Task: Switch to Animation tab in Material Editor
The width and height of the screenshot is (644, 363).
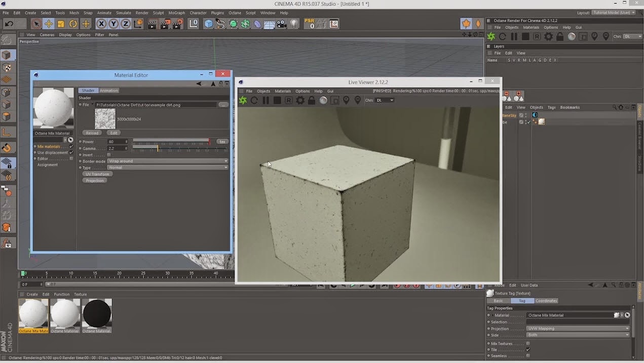Action: coord(108,91)
